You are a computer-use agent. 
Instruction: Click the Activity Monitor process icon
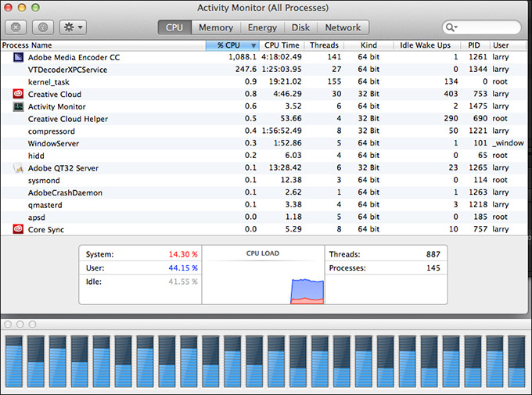(18, 106)
